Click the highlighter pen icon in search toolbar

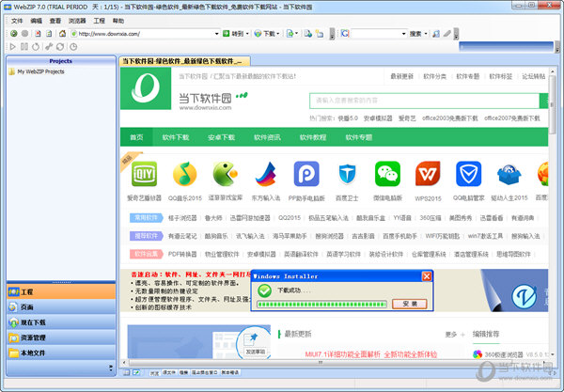[x=447, y=34]
